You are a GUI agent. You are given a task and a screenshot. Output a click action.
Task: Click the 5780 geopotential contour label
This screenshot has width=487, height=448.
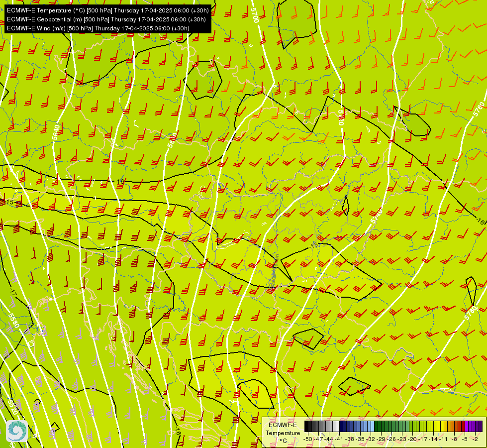click(x=471, y=313)
